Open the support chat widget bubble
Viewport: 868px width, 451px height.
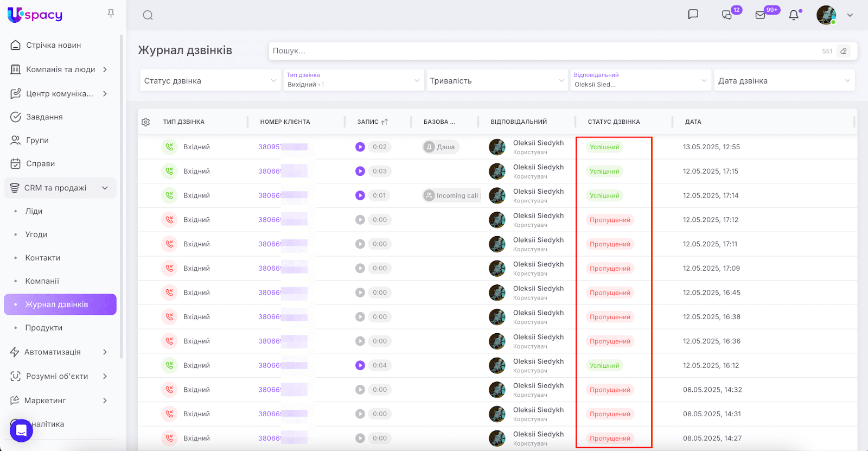(x=21, y=430)
